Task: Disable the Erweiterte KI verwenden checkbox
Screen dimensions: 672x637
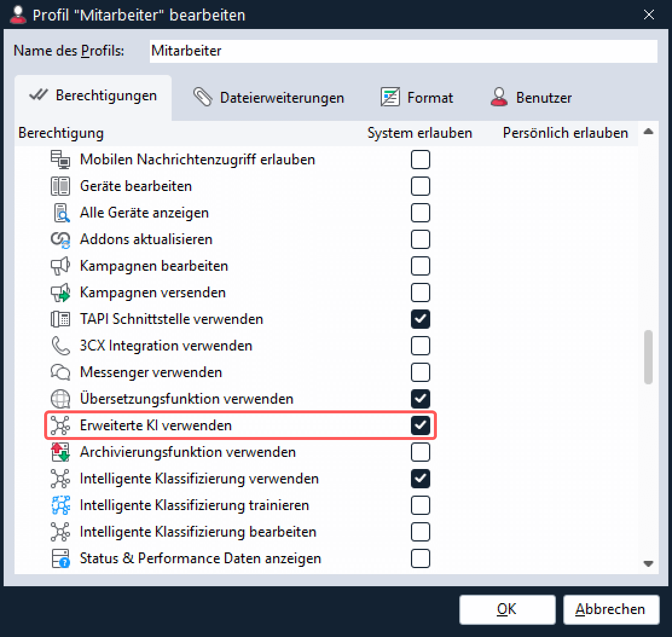Action: tap(420, 425)
